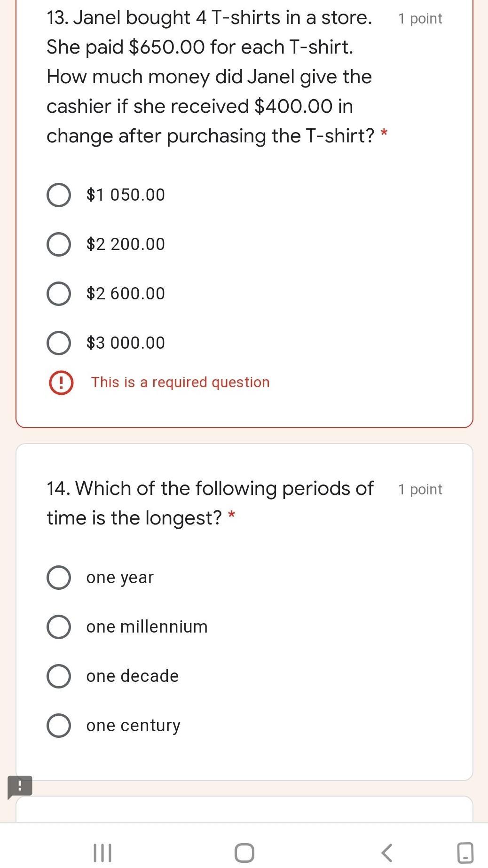Tap the 'This is a required question' message

click(x=180, y=383)
